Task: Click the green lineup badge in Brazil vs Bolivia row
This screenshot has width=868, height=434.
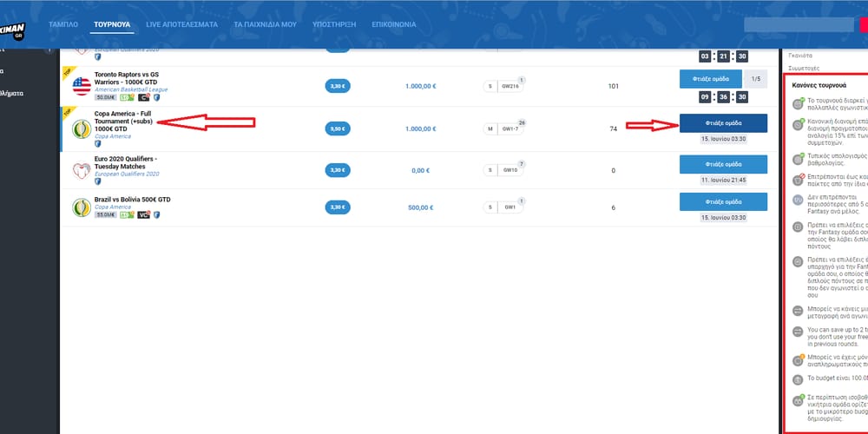Action: click(128, 214)
